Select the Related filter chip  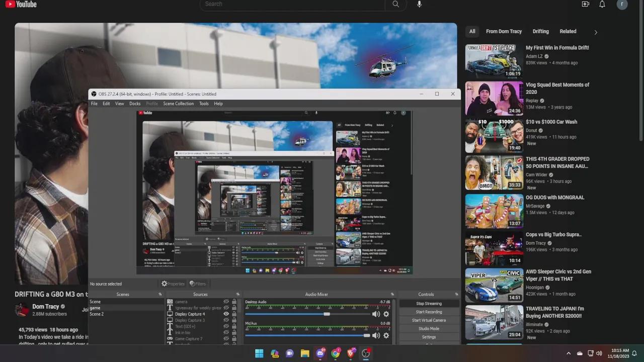click(568, 32)
